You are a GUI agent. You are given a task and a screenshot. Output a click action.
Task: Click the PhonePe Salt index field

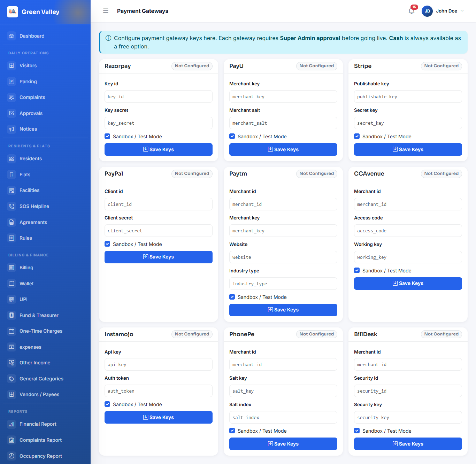[283, 417]
